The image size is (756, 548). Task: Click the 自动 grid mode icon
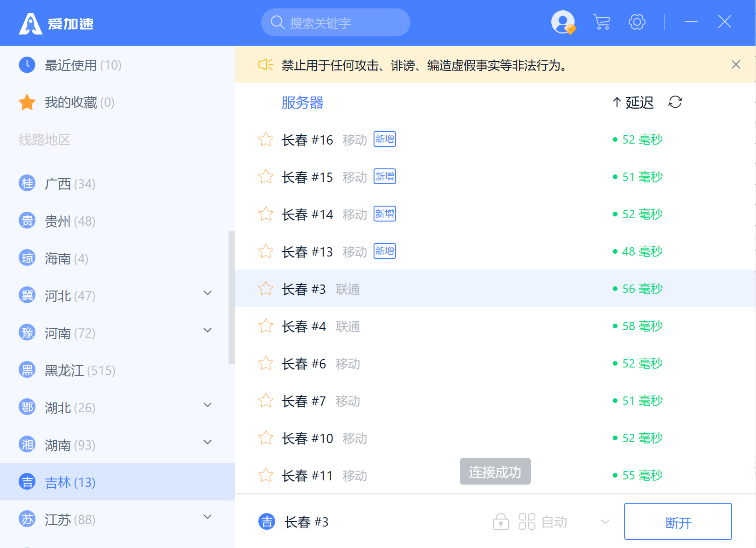pyautogui.click(x=527, y=521)
